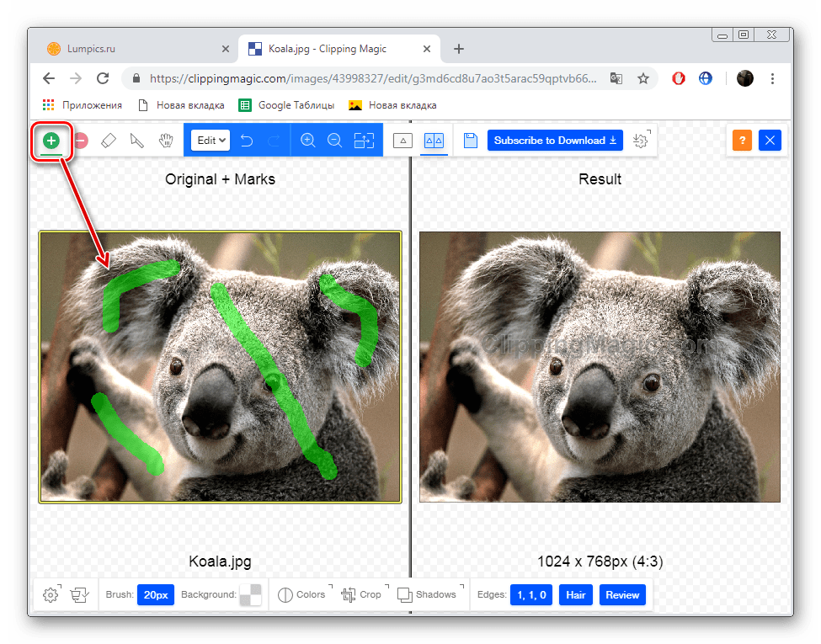Image resolution: width=821 pixels, height=644 pixels.
Task: Switch to the Lumpics.ru tab
Action: [131, 49]
